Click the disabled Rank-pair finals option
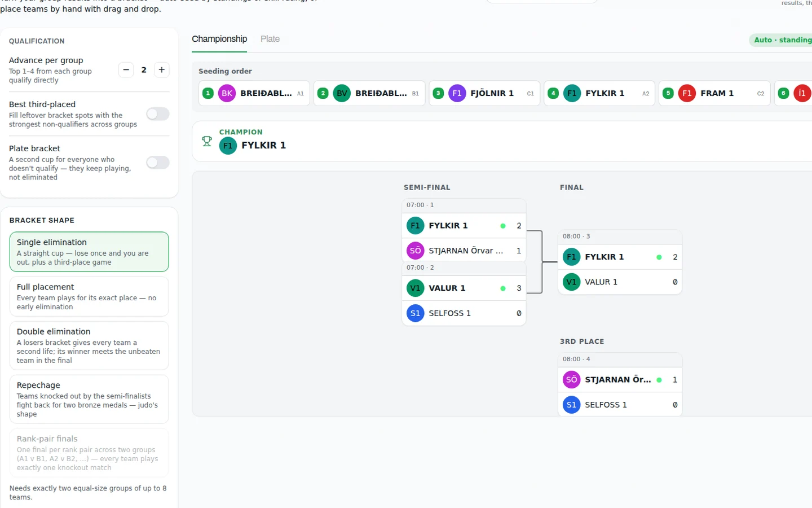This screenshot has width=812, height=508. pyautogui.click(x=89, y=453)
